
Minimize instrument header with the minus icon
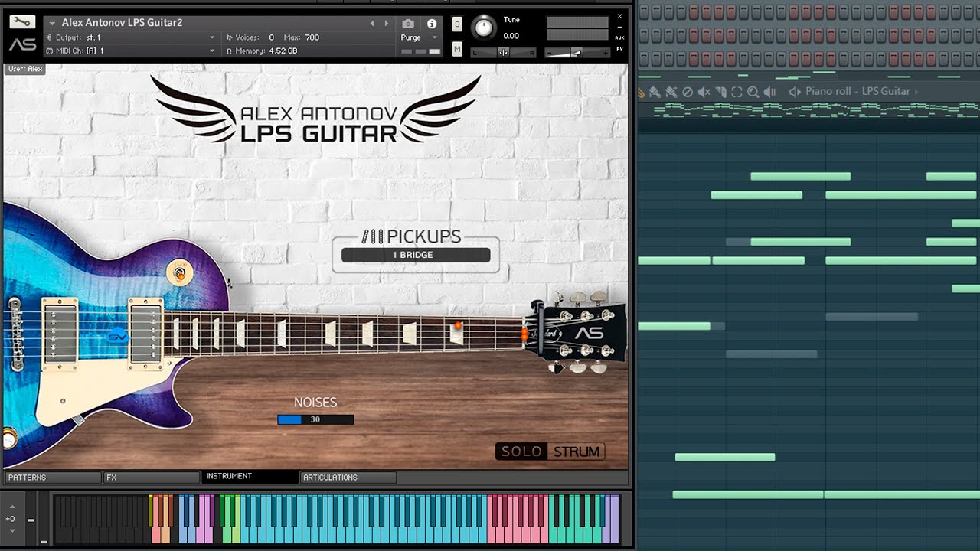619,27
